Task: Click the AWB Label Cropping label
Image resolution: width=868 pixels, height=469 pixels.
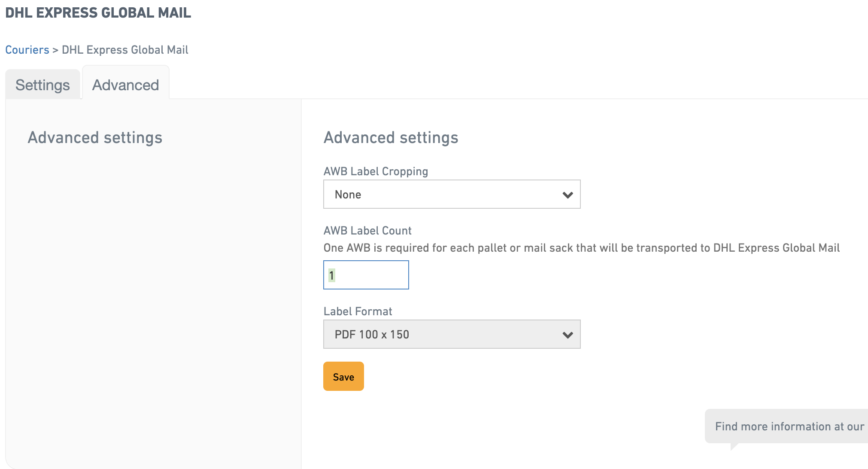Action: pyautogui.click(x=375, y=171)
